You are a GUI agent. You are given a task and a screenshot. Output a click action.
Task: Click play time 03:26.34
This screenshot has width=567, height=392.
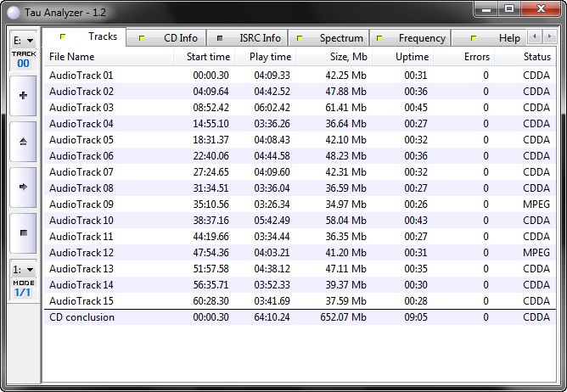pyautogui.click(x=272, y=204)
